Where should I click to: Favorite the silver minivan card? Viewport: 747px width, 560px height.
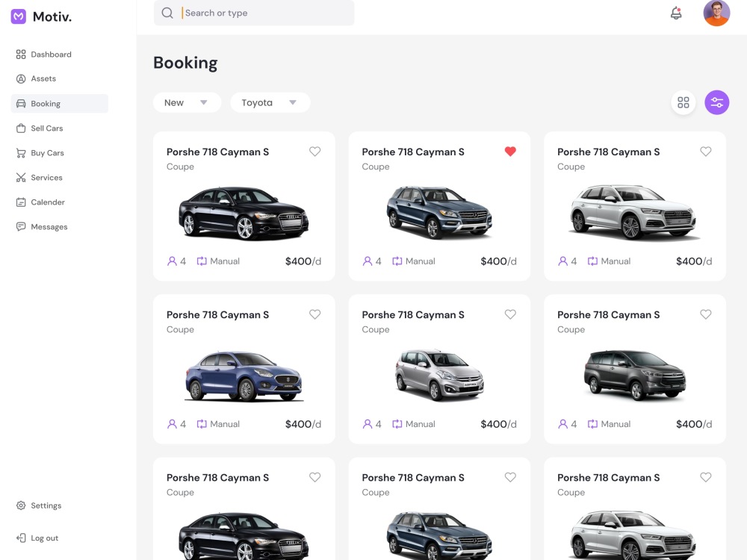click(510, 314)
